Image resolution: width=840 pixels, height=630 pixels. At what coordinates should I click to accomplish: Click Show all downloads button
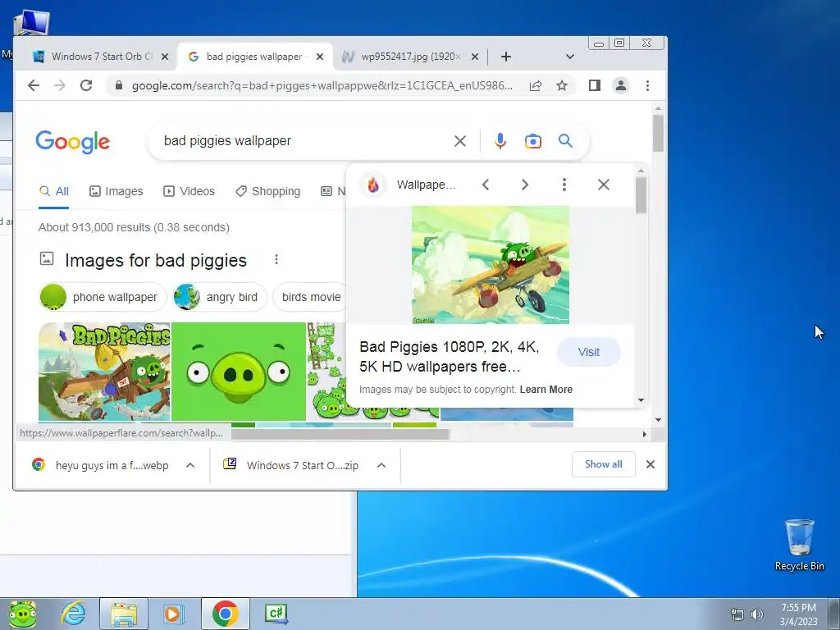coord(603,464)
